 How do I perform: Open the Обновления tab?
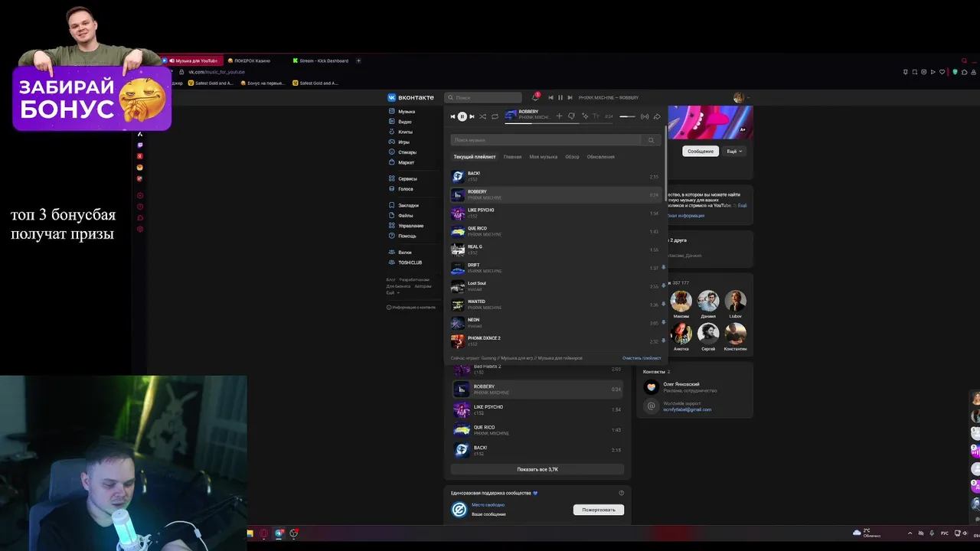600,157
